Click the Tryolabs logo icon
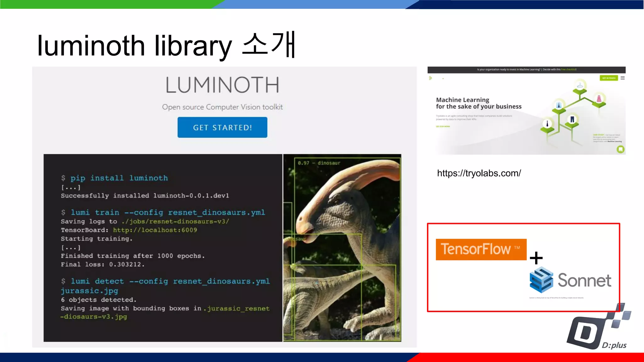The height and width of the screenshot is (362, 644). click(x=430, y=78)
